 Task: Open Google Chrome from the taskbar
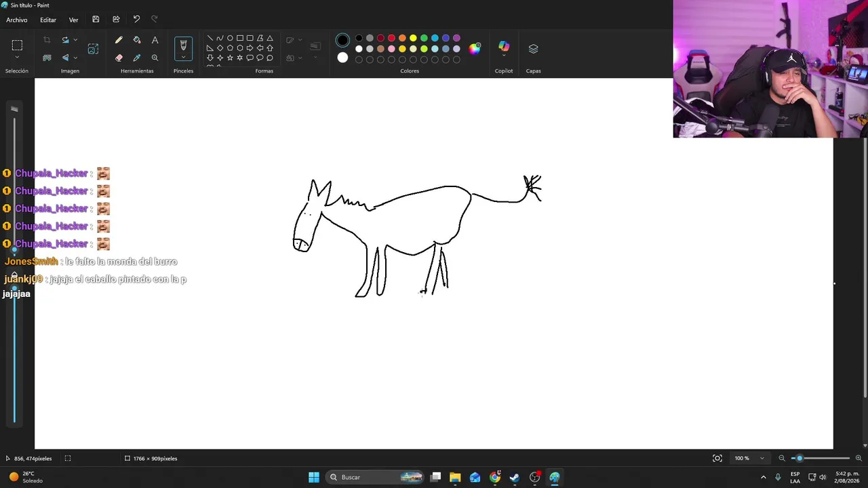495,477
